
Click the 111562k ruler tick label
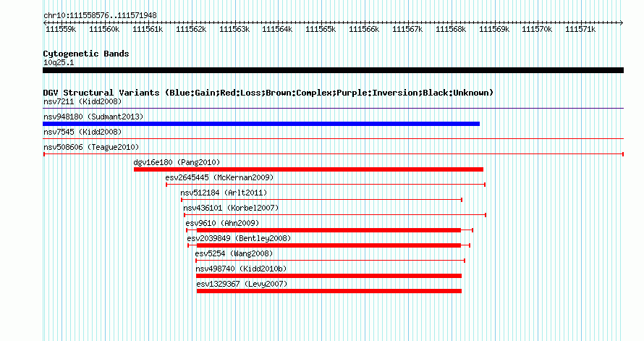[x=191, y=29]
